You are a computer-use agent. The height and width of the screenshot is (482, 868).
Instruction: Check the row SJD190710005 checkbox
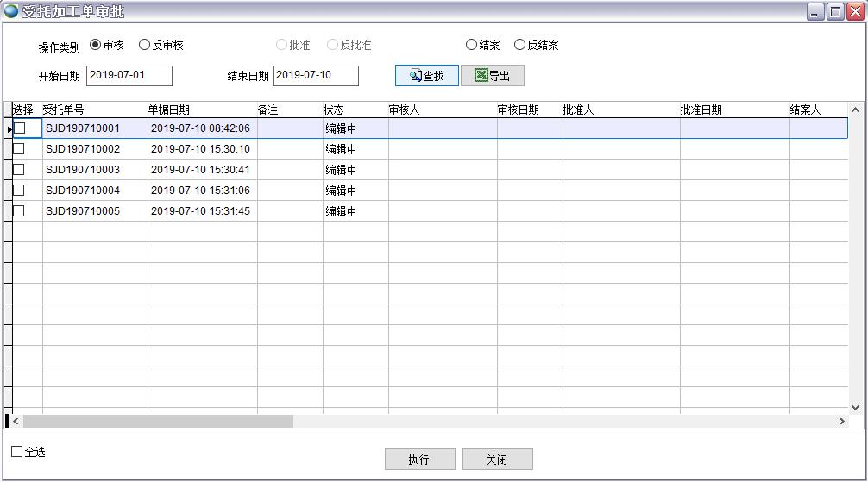pos(19,211)
